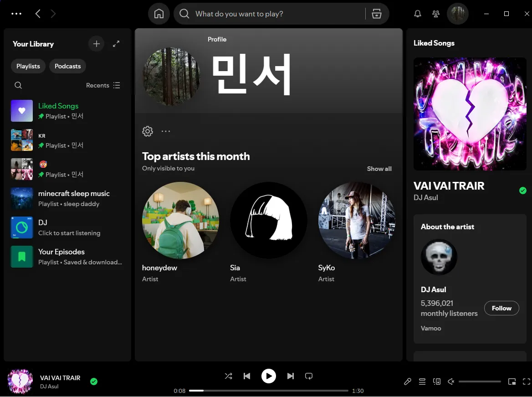Edit profile via the gear icon

coord(148,131)
